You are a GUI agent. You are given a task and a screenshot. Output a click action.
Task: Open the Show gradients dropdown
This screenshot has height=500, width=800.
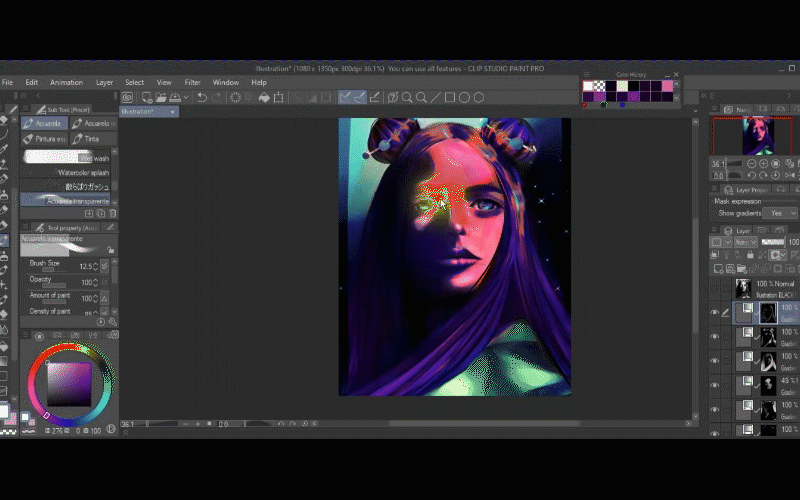tap(778, 213)
